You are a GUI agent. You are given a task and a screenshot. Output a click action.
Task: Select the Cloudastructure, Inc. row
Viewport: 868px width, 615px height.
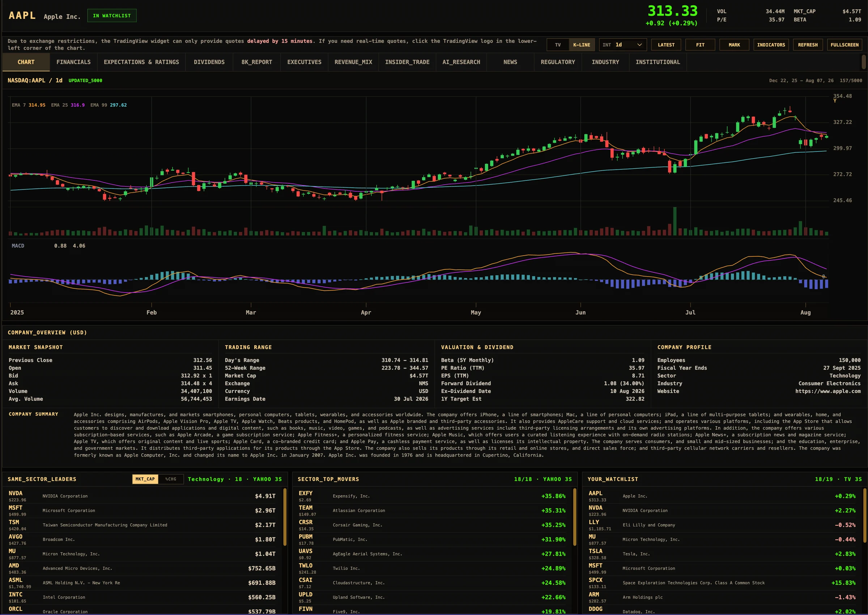coord(433,583)
